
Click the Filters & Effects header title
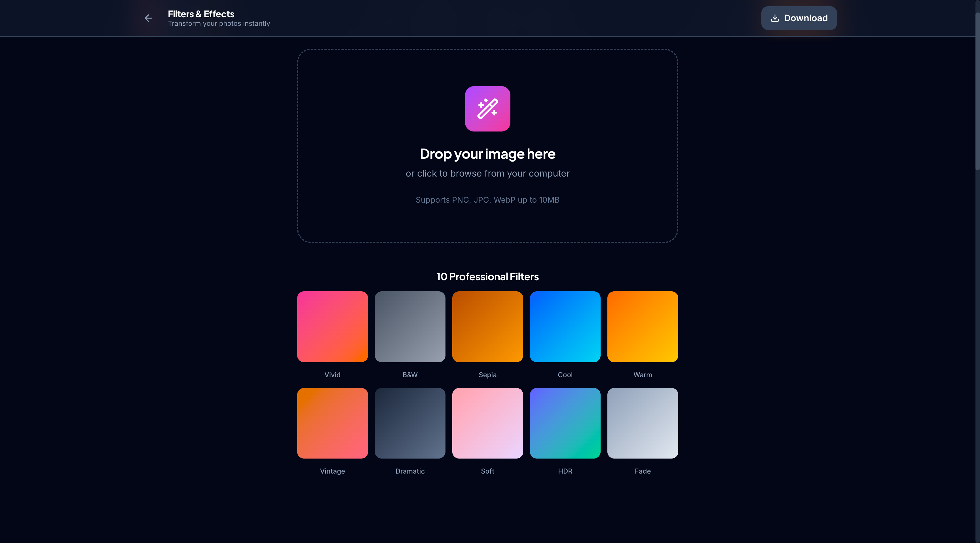pos(201,14)
